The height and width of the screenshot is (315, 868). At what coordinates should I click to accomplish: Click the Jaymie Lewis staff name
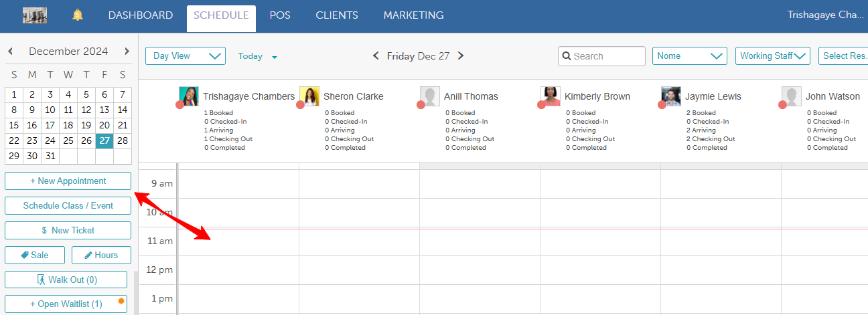click(x=713, y=96)
